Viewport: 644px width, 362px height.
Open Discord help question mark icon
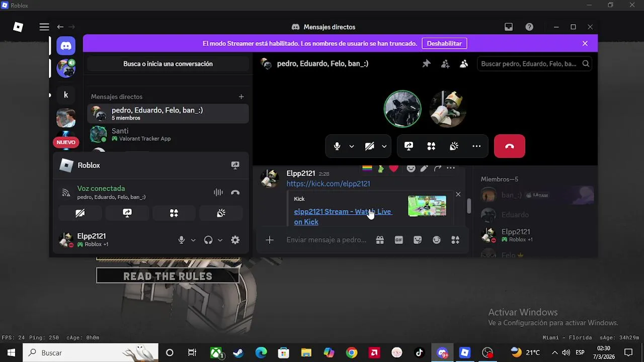(x=529, y=27)
